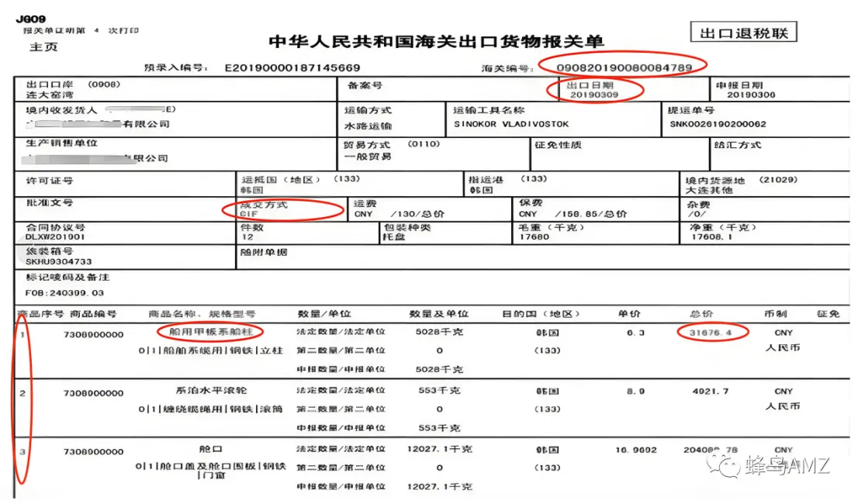Image resolution: width=858 pixels, height=504 pixels.
Task: Select the 结汇方式 field label
Action: (738, 145)
